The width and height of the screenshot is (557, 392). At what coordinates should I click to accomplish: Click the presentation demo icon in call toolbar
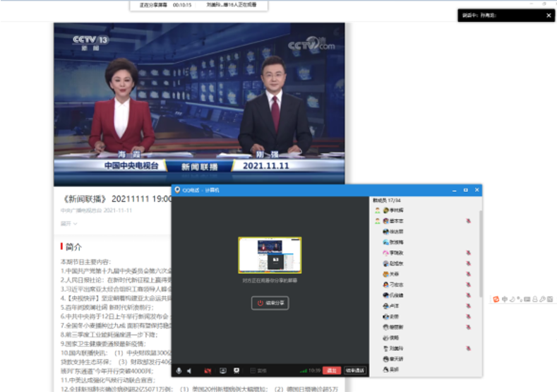pos(236,370)
